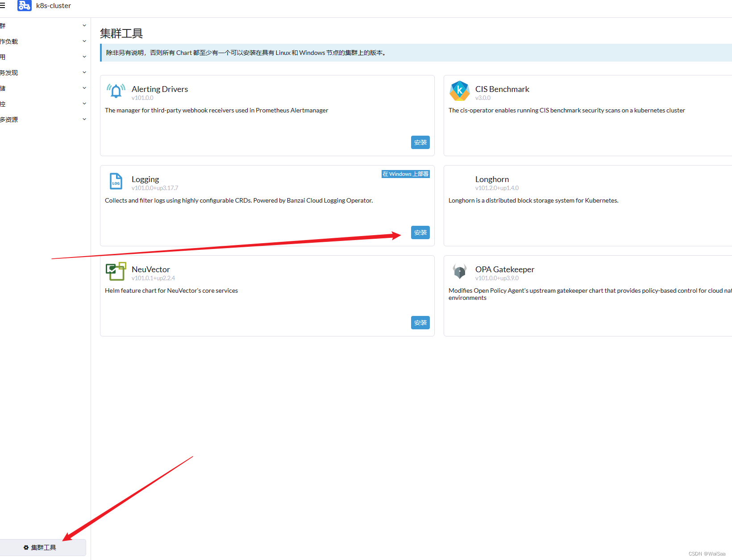Open the 作负载 sidebar menu
This screenshot has height=560, width=732.
(x=45, y=41)
